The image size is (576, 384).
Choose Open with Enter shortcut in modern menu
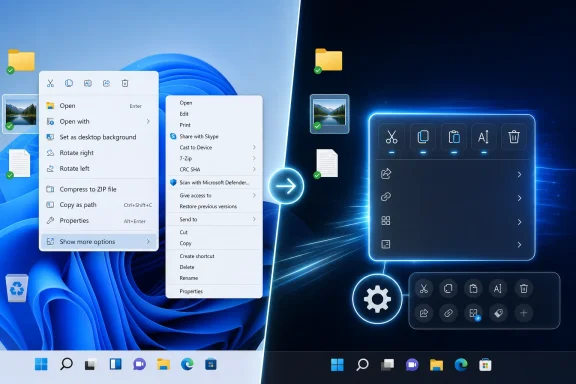99,106
